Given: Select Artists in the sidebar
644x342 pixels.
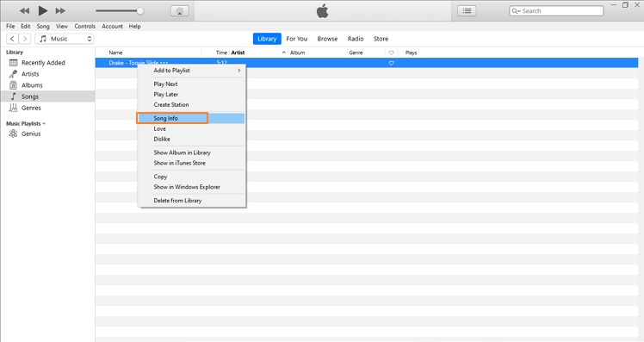Looking at the screenshot, I should click(47, 74).
